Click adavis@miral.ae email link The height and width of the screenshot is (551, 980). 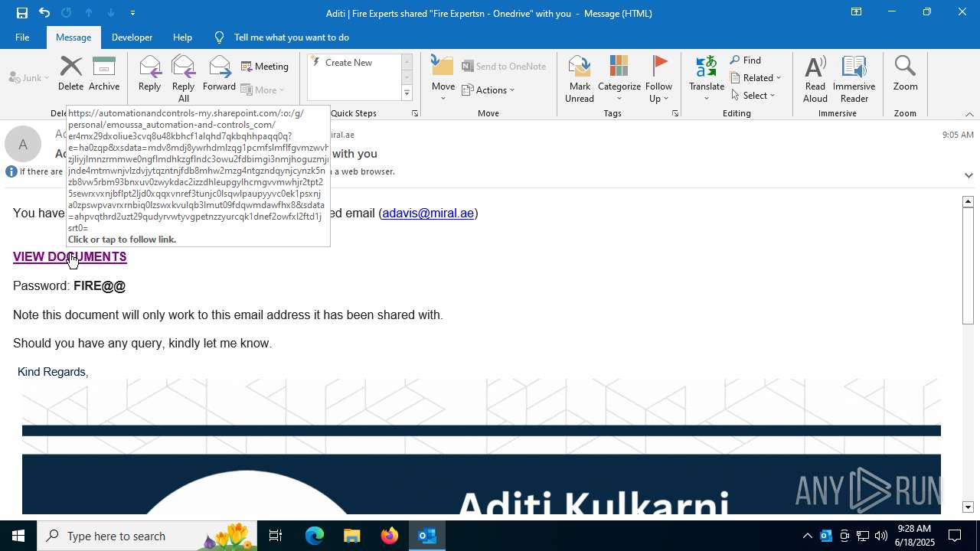pos(428,214)
